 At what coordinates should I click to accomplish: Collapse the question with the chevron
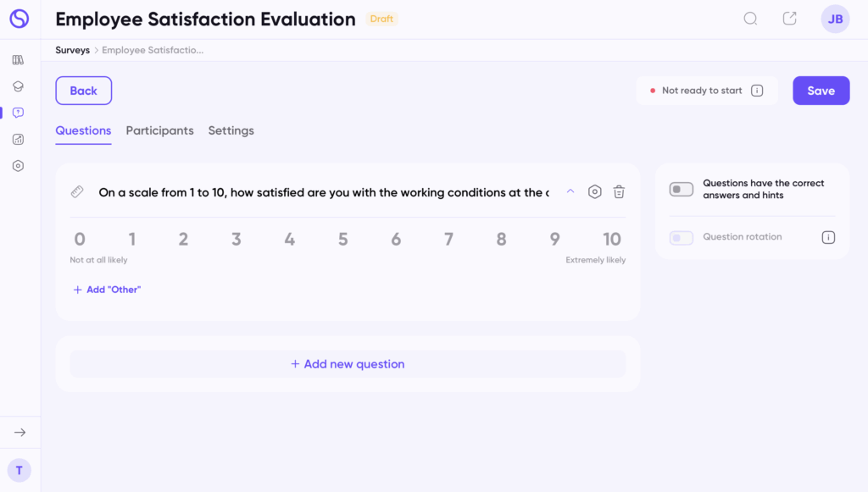570,192
